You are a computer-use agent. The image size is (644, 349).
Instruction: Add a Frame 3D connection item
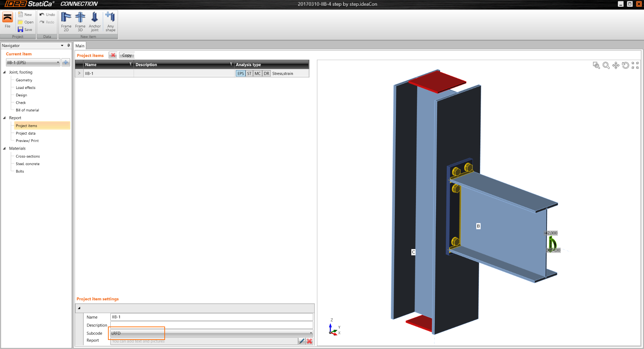80,21
